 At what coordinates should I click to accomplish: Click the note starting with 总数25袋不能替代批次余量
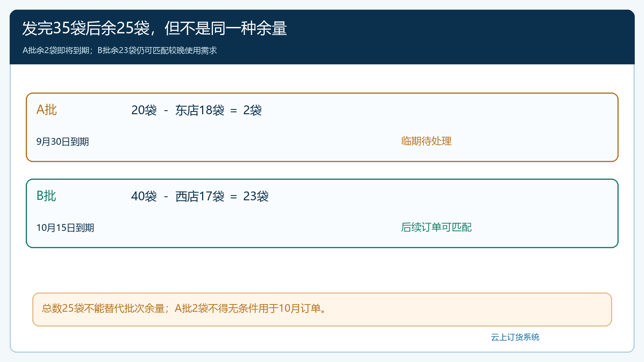184,309
